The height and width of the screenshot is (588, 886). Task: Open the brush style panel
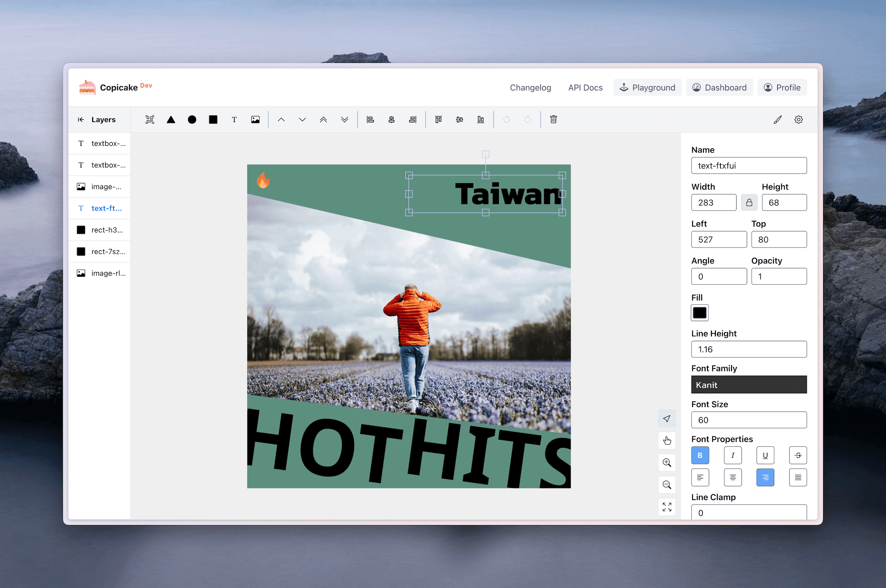pos(778,120)
